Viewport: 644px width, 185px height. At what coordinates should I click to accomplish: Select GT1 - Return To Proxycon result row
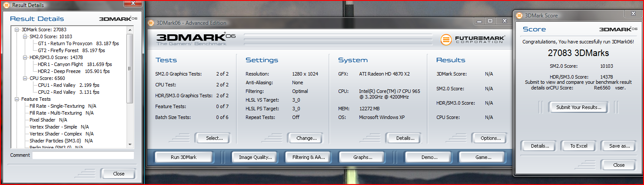[x=78, y=43]
